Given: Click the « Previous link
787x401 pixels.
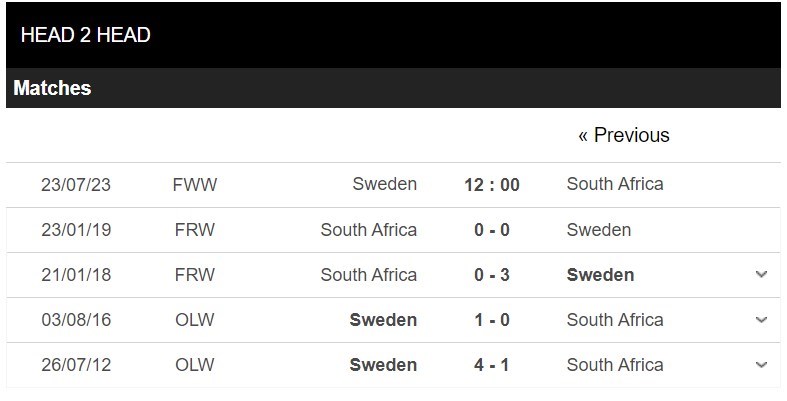Looking at the screenshot, I should click(624, 135).
